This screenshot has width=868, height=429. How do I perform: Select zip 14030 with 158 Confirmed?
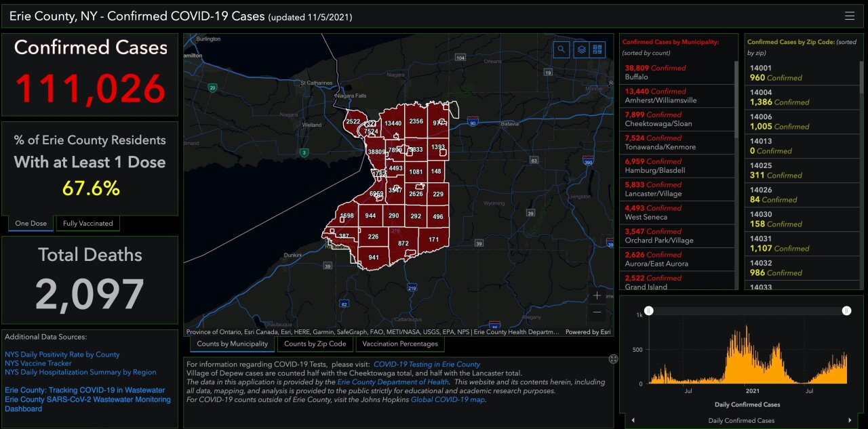click(x=803, y=220)
